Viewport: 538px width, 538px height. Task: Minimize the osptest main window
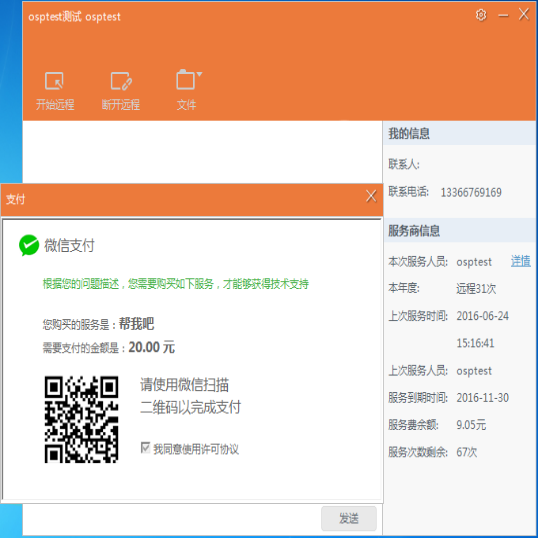[x=503, y=15]
